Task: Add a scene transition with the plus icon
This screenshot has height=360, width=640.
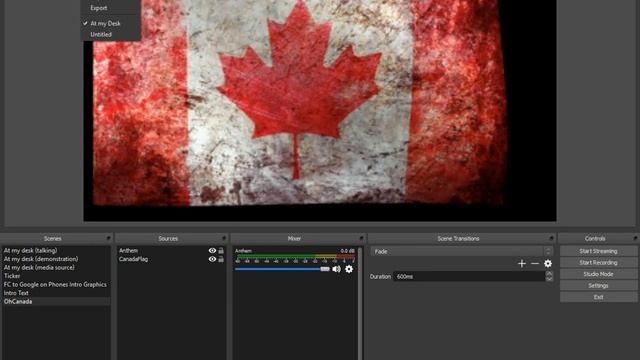Action: [x=522, y=264]
